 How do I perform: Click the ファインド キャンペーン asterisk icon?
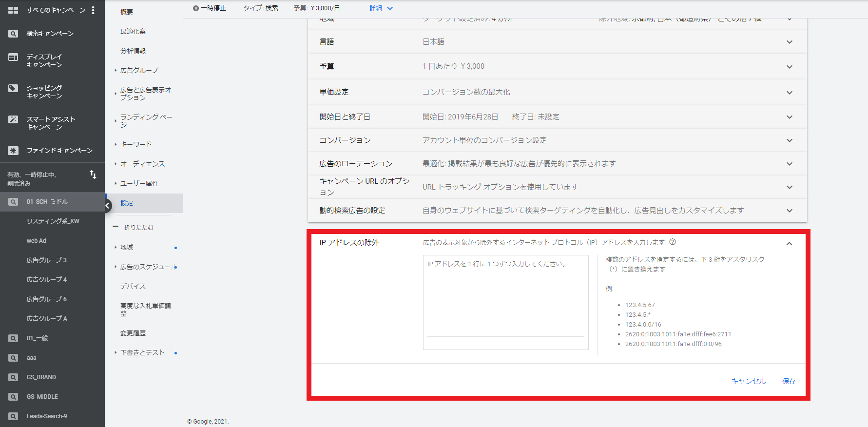tap(13, 151)
